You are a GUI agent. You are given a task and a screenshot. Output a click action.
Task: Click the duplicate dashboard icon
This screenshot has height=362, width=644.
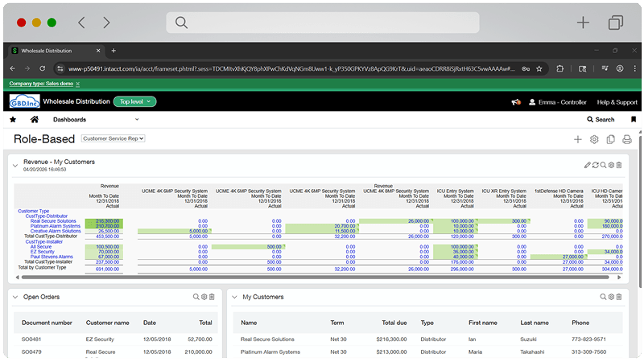[611, 139]
